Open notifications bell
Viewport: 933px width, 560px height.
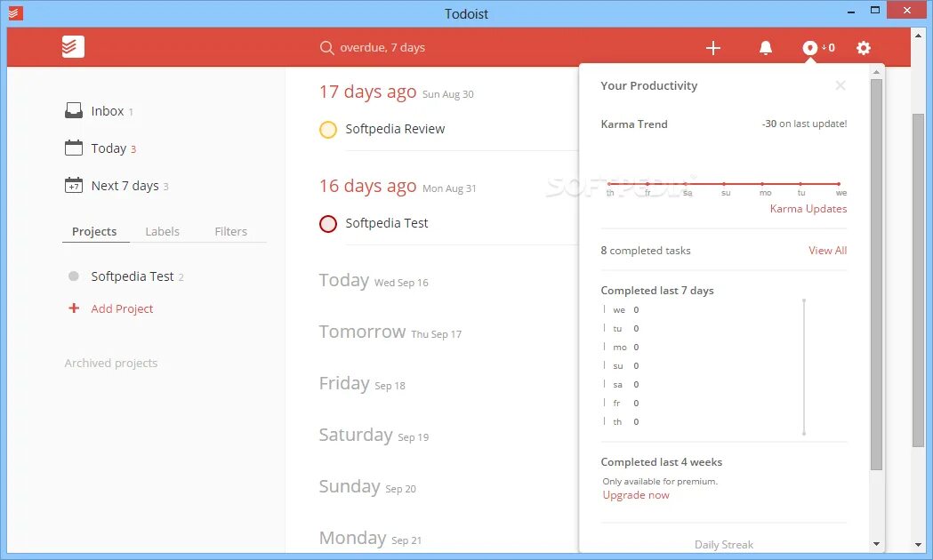click(766, 48)
